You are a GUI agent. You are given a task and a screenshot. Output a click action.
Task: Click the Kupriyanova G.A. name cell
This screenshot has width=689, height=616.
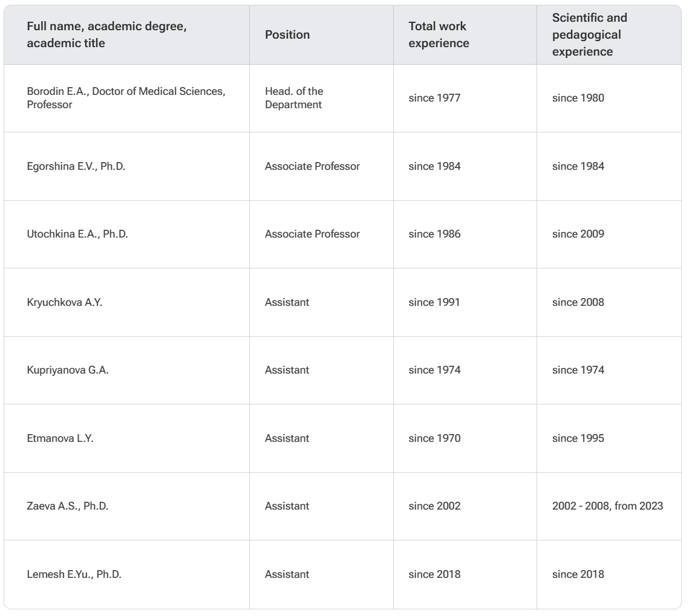68,370
